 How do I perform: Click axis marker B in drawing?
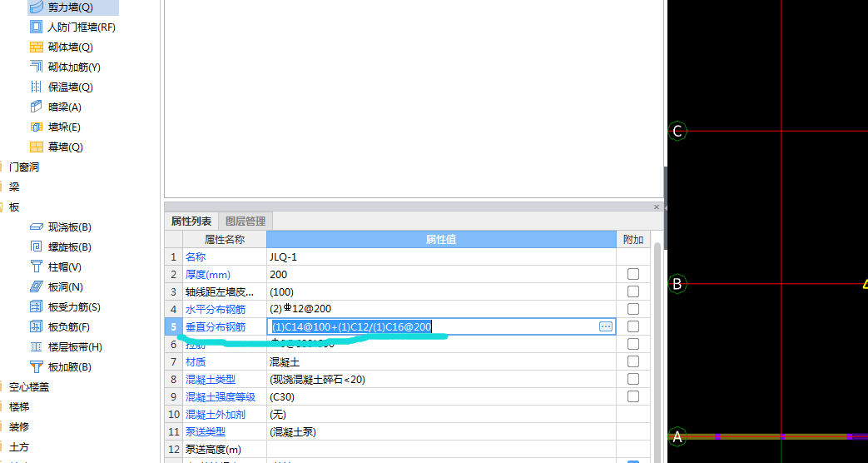(677, 284)
